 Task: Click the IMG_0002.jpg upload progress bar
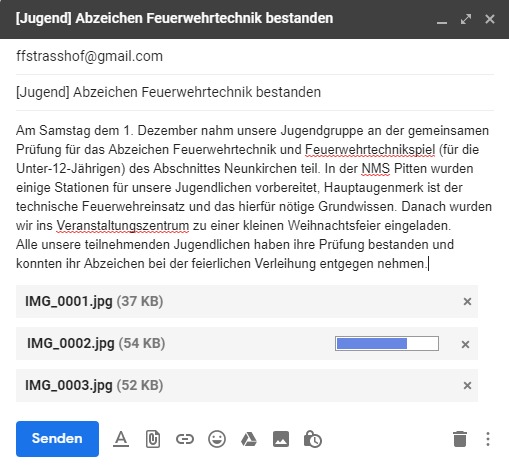[x=387, y=343]
